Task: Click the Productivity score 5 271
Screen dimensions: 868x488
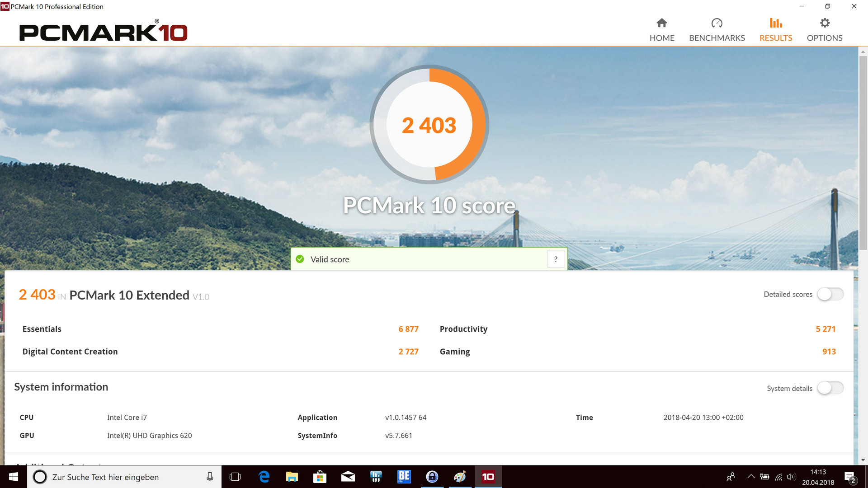Action: tap(826, 329)
